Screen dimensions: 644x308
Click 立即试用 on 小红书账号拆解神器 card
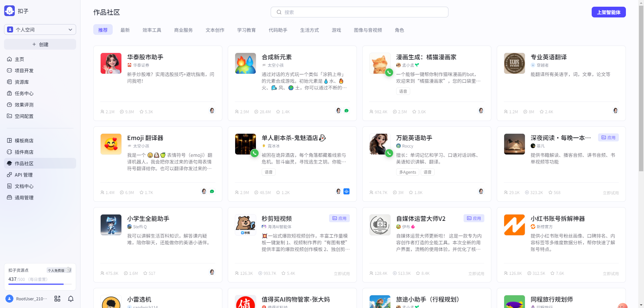coord(611,273)
